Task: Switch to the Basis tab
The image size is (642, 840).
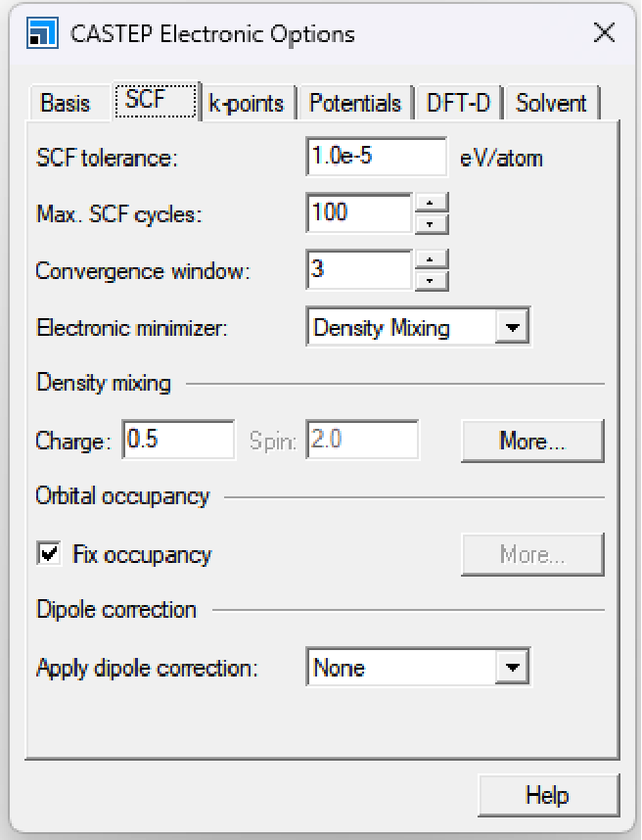Action: tap(66, 103)
